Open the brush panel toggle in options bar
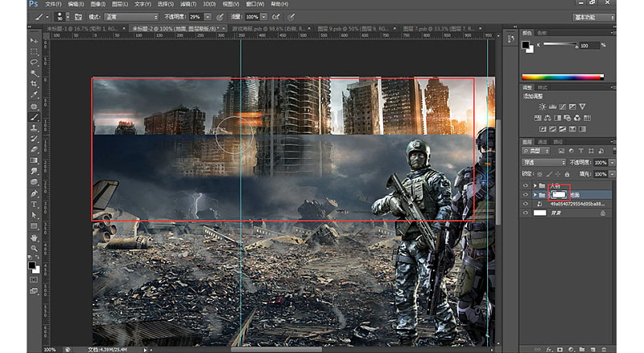644x353 pixels. [78, 17]
